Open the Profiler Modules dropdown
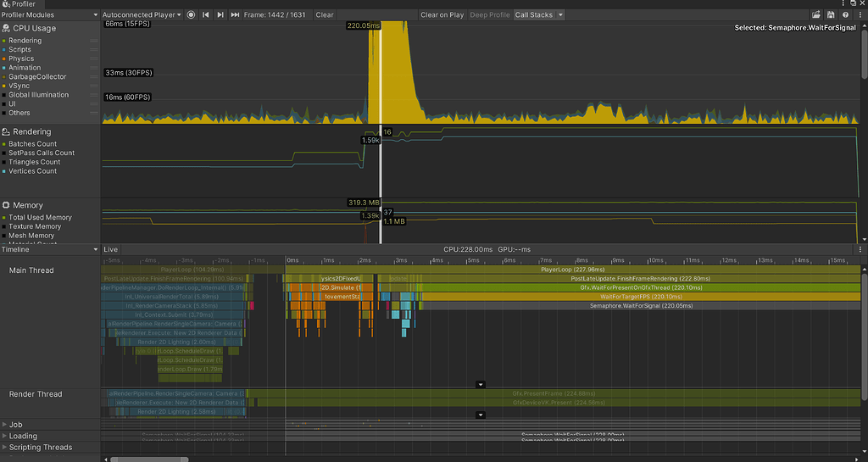 pos(50,15)
